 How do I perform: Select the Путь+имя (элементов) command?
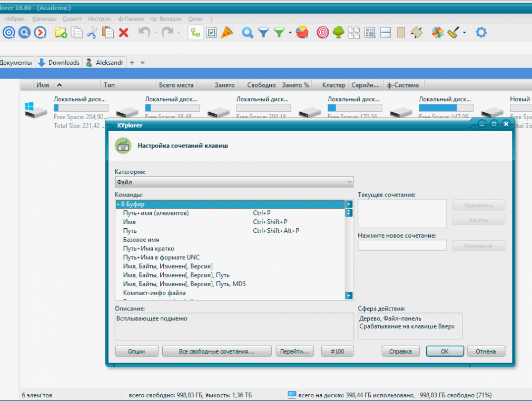pyautogui.click(x=230, y=213)
